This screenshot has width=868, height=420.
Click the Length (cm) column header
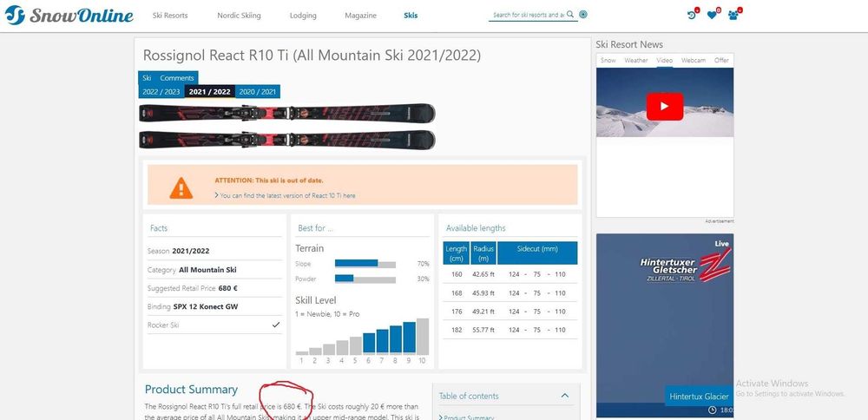pyautogui.click(x=457, y=253)
